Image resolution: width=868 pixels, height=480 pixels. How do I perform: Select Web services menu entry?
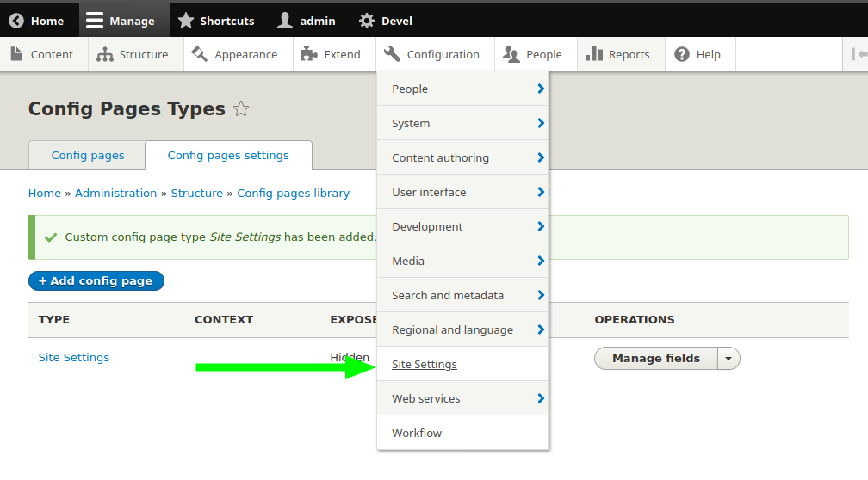tap(425, 399)
